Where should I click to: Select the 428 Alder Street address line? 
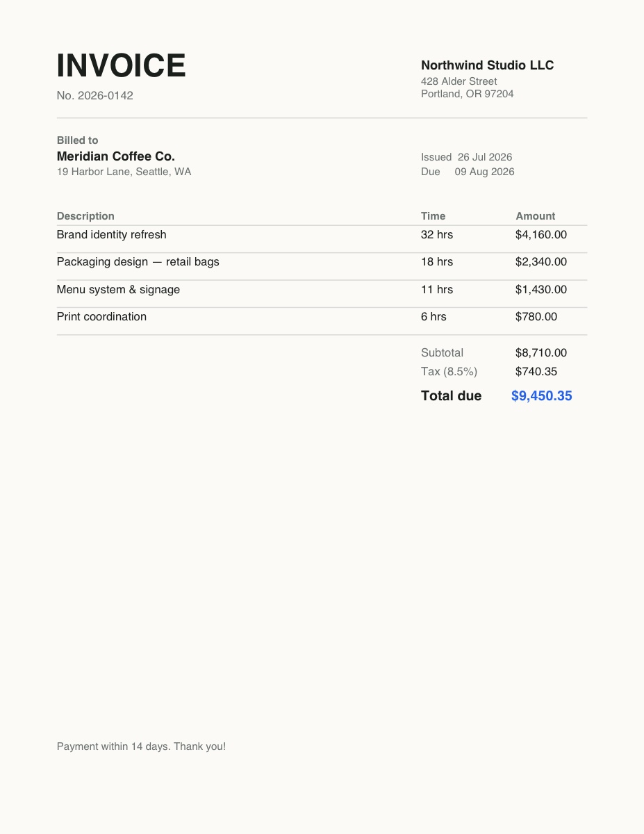(459, 81)
